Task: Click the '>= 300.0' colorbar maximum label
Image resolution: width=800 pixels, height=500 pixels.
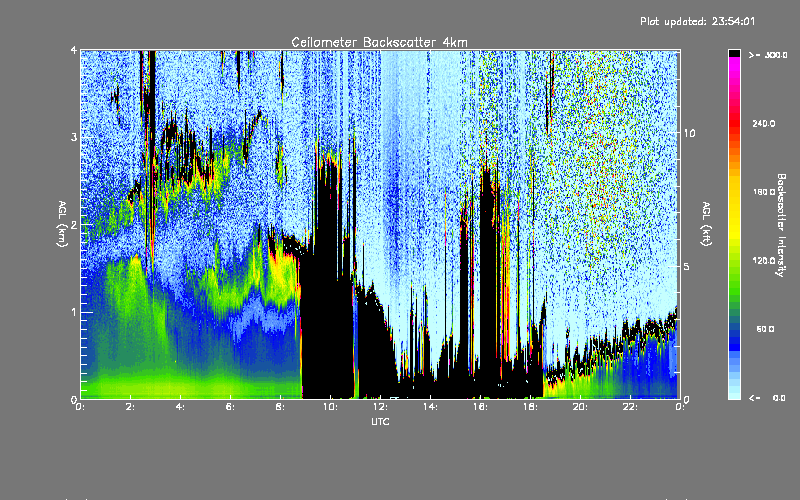Action: coord(768,55)
